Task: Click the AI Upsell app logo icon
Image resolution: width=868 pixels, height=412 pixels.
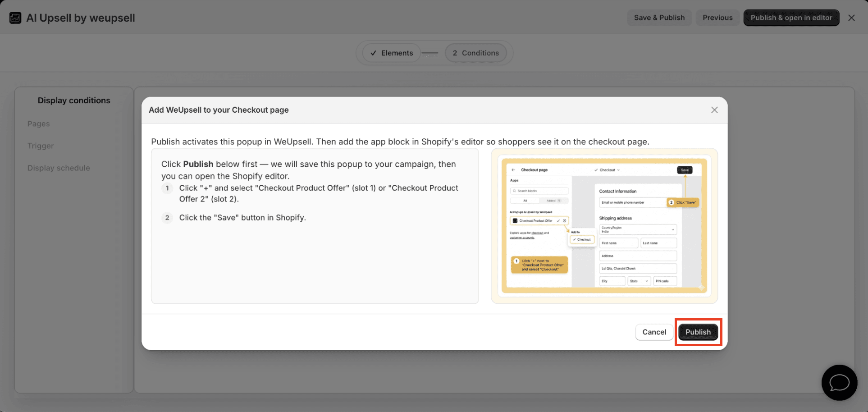Action: point(15,18)
